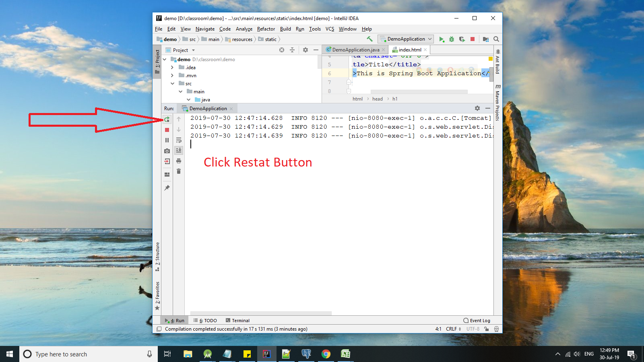Open the Refactor menu
Screen dimensions: 644x362
point(266,29)
